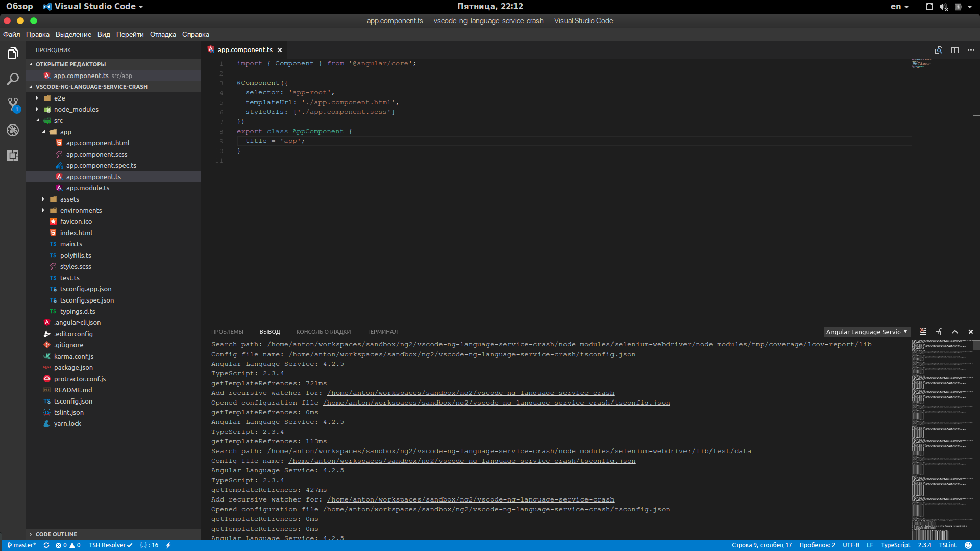Open the Extensions view in activity bar
This screenshot has height=551, width=980.
[13, 156]
